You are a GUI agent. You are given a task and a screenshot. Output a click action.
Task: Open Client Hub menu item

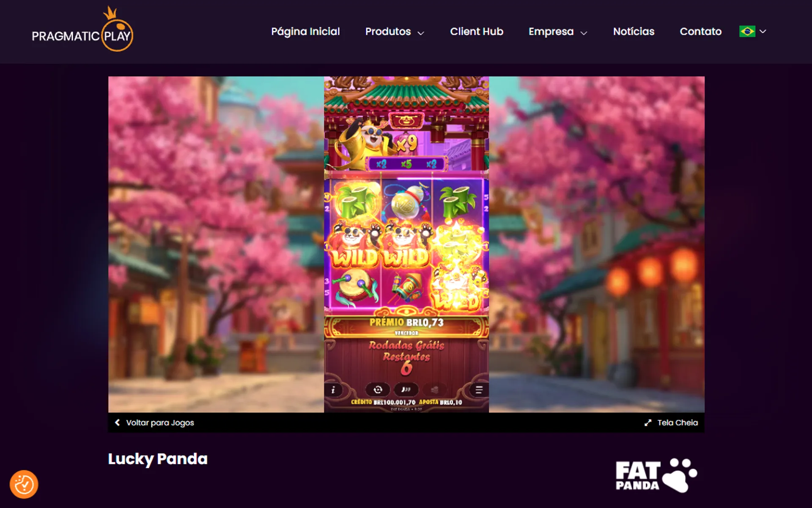[476, 32]
